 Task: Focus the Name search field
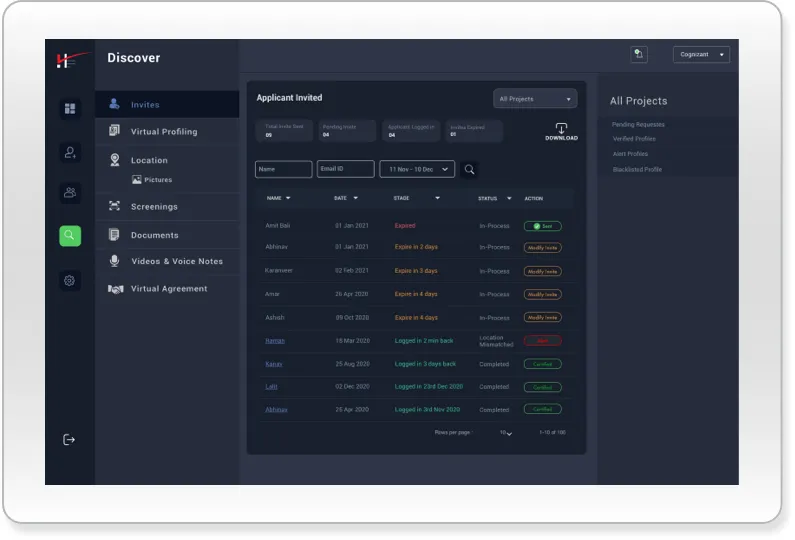tap(283, 169)
